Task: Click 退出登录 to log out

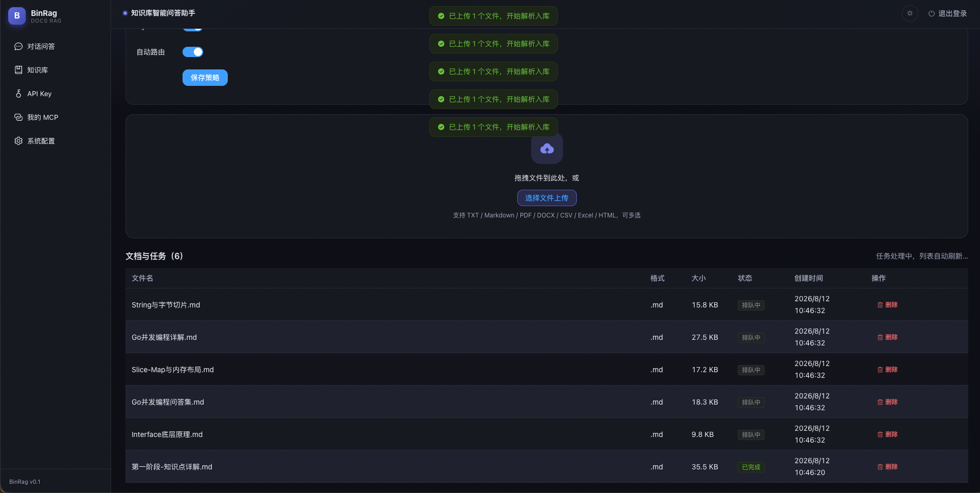Action: (x=948, y=13)
